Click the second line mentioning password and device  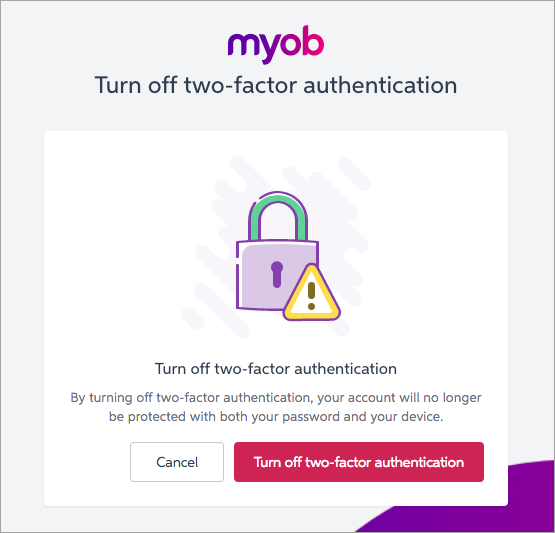click(276, 417)
